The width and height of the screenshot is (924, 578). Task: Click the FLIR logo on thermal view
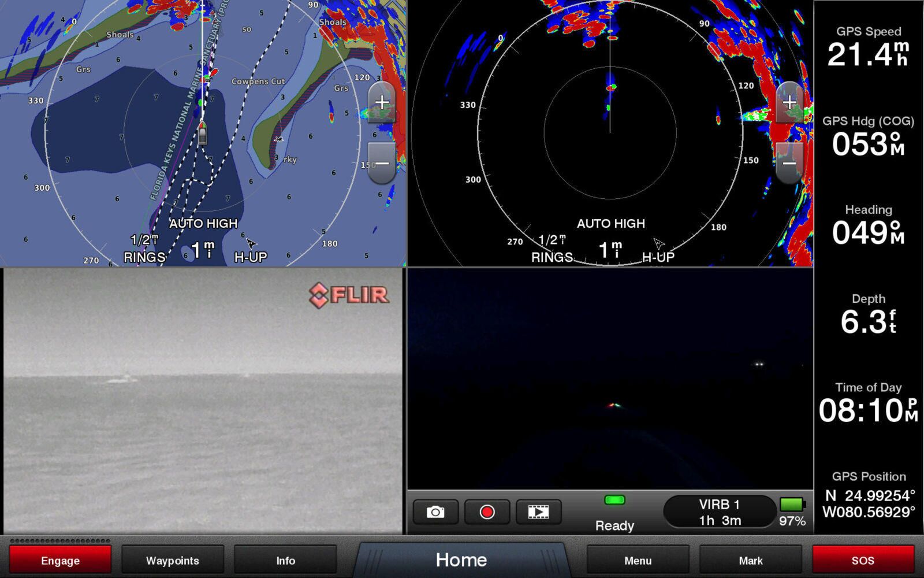coord(349,295)
